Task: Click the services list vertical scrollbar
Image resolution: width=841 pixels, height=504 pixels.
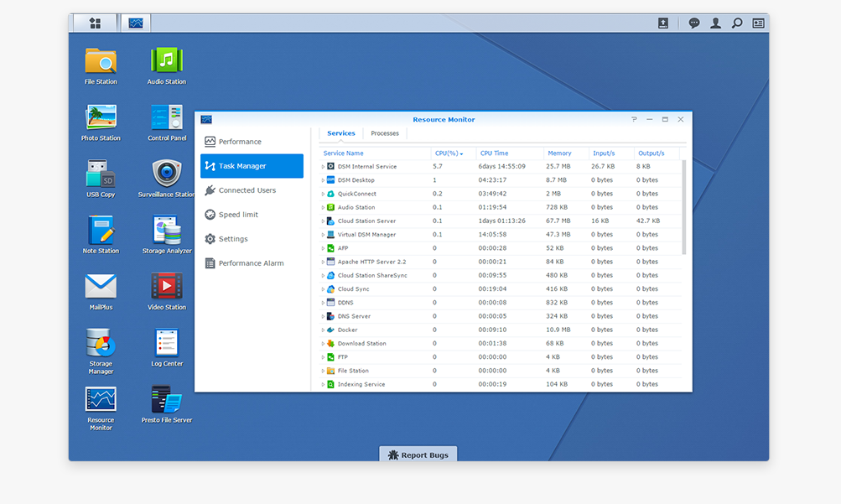Action: pos(684,207)
